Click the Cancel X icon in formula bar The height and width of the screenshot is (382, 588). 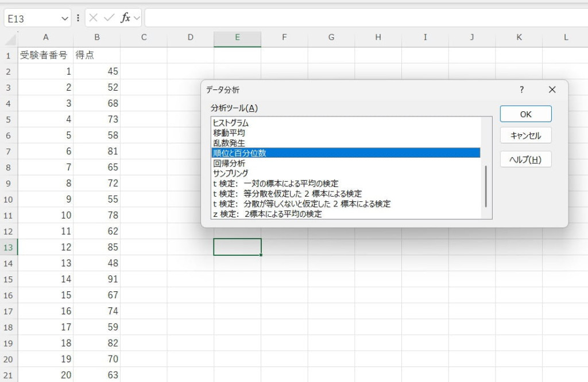(94, 18)
